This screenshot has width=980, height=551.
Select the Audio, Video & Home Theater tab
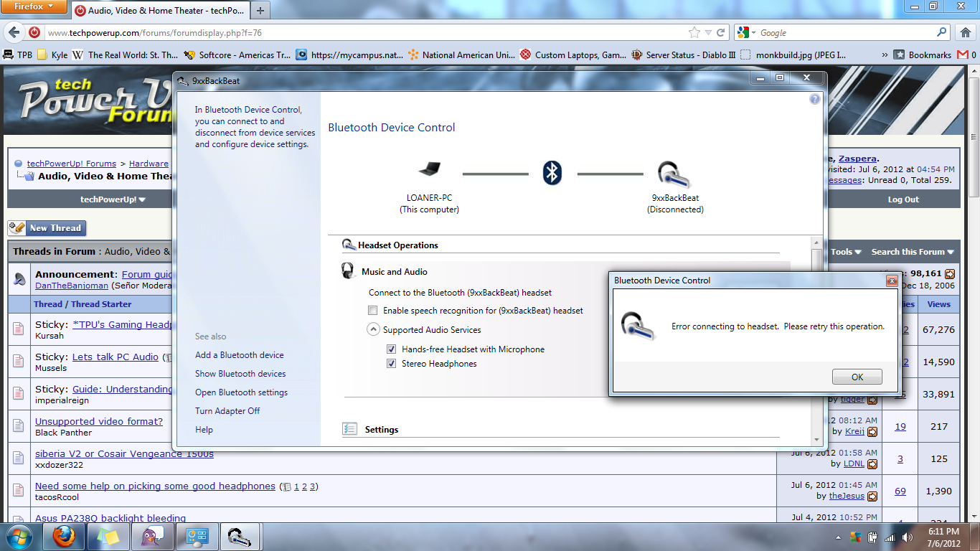[x=159, y=11]
